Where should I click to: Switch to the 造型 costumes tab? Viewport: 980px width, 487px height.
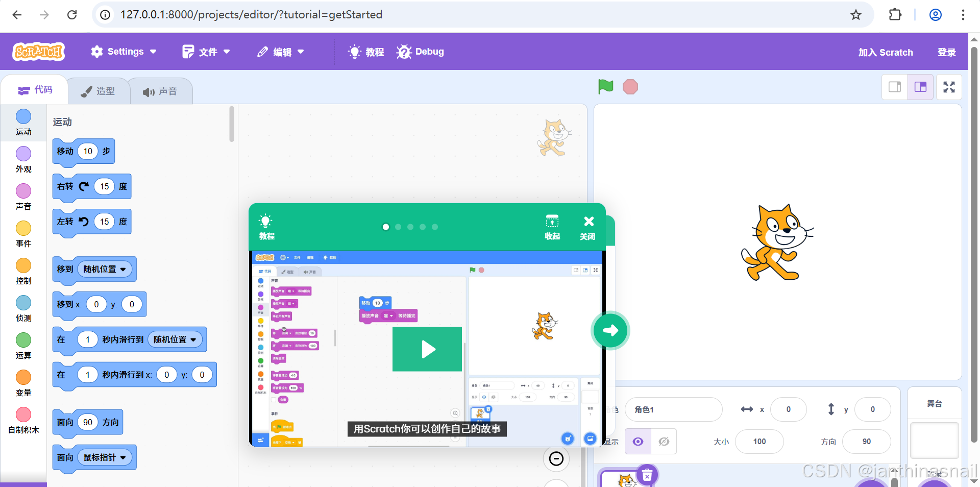[98, 91]
